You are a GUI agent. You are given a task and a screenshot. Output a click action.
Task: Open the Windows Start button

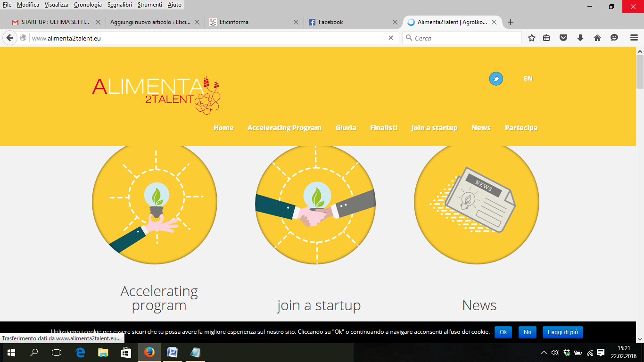11,353
